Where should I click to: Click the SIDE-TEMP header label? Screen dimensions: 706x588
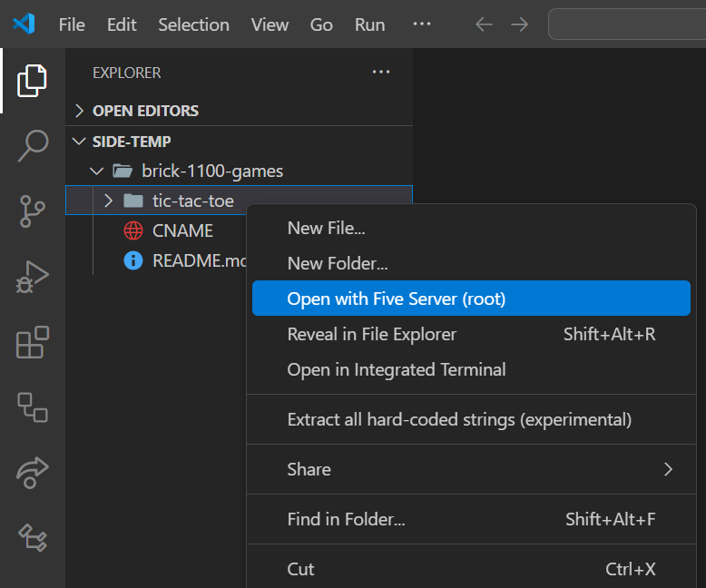132,142
